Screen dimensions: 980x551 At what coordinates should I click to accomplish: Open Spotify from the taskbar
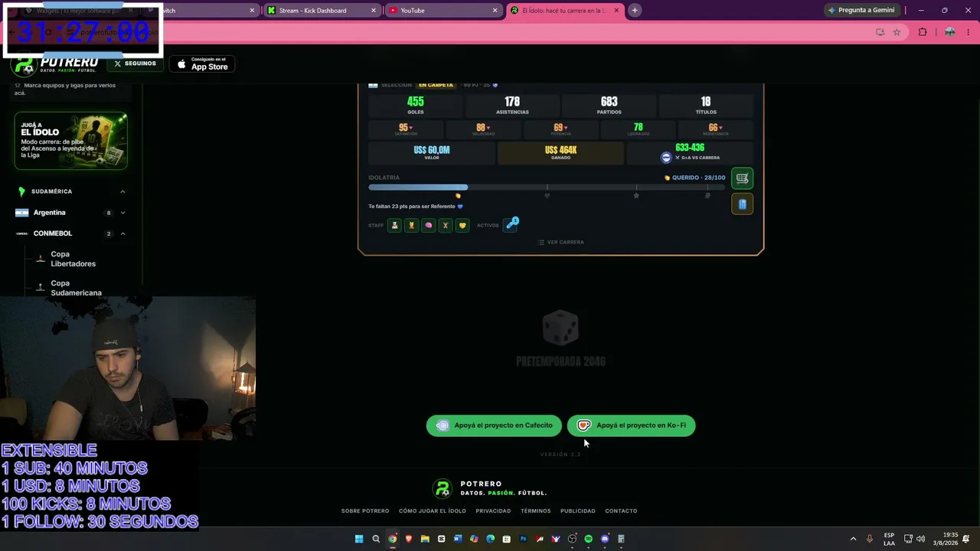coord(588,539)
